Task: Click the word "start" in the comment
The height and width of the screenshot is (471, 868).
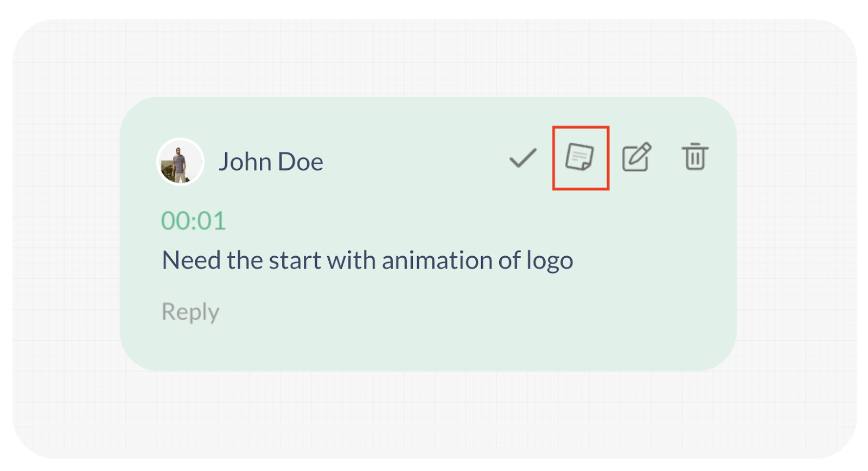Action: [295, 260]
